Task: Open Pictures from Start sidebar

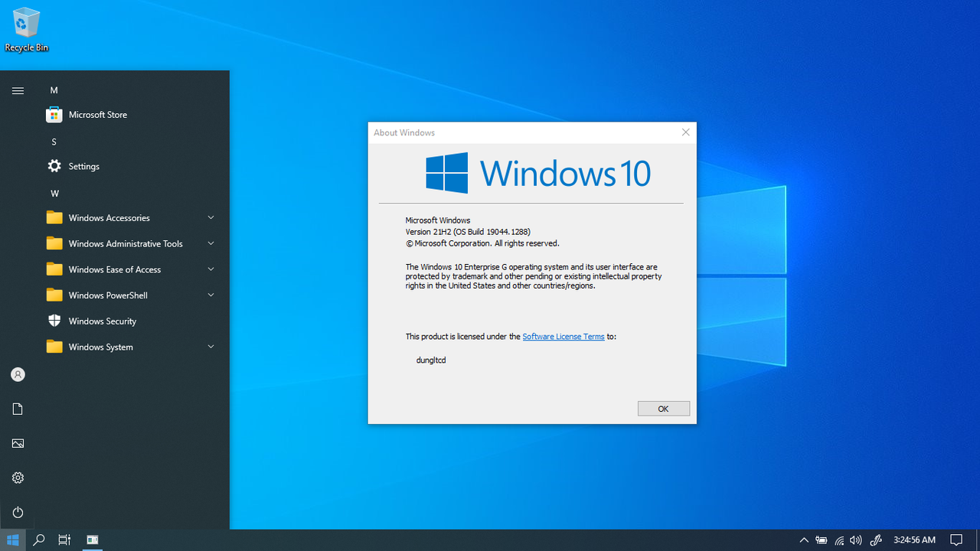Action: point(18,443)
